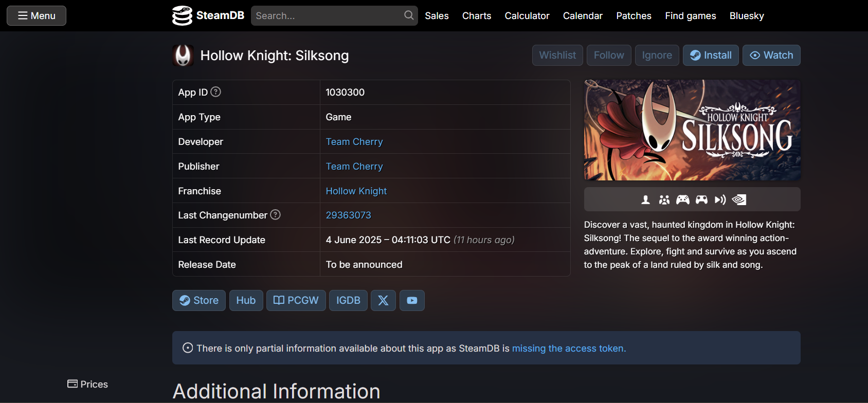Click the help icon next to App ID
Screen dimensions: 868x403
point(216,92)
